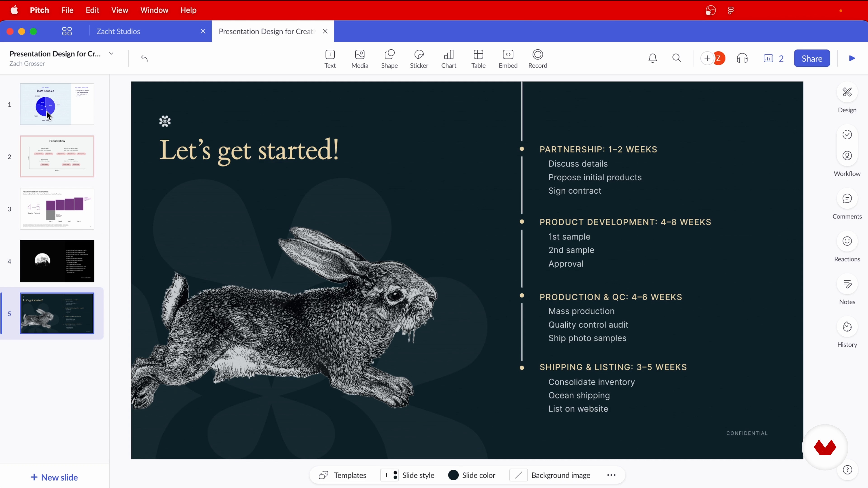
Task: Open Templates picker
Action: pyautogui.click(x=342, y=475)
